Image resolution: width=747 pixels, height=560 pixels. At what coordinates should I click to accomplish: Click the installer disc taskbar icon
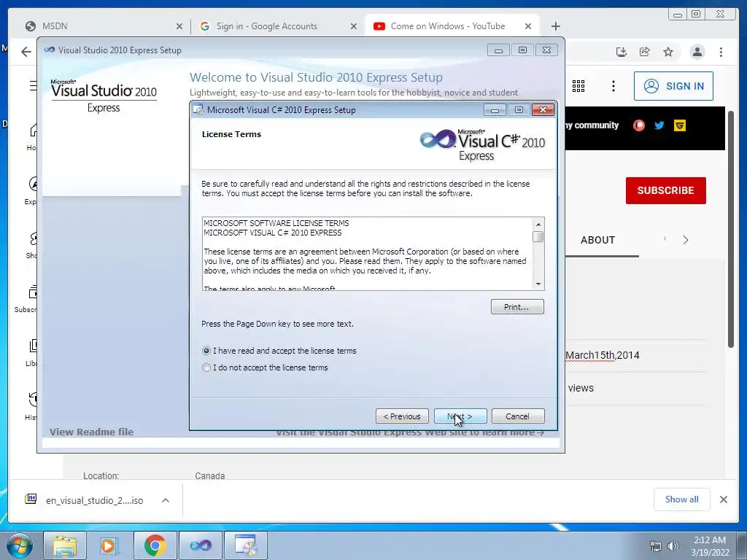(246, 545)
